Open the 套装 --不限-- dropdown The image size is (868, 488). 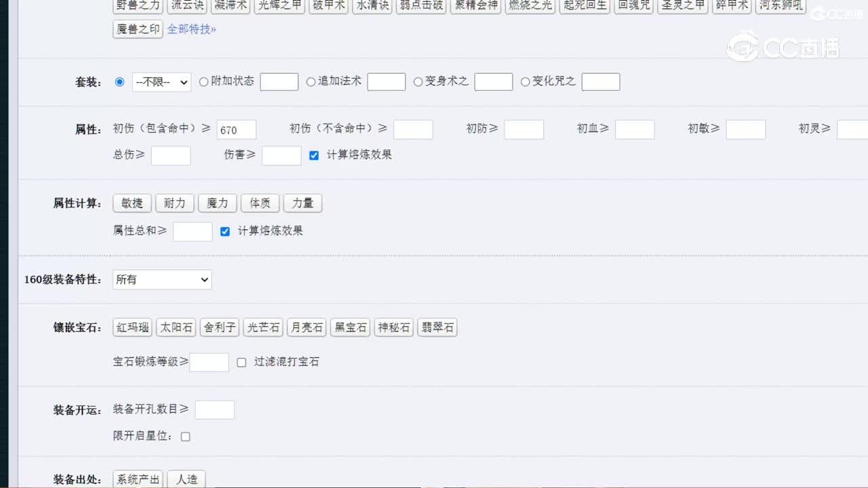click(x=161, y=82)
